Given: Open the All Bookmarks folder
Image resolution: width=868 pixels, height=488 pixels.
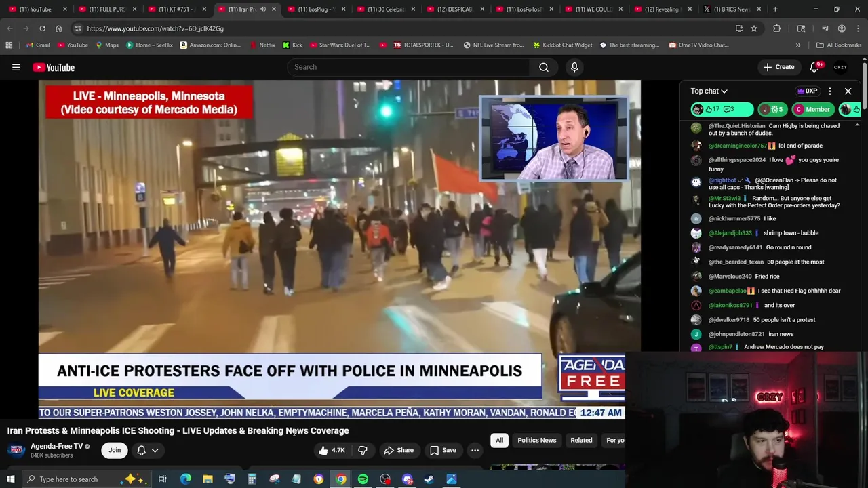Looking at the screenshot, I should (x=838, y=45).
